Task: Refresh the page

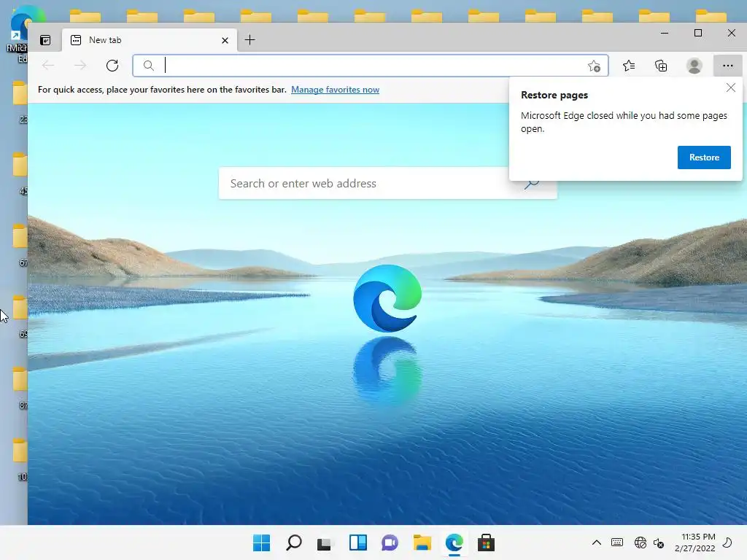Action: click(112, 65)
